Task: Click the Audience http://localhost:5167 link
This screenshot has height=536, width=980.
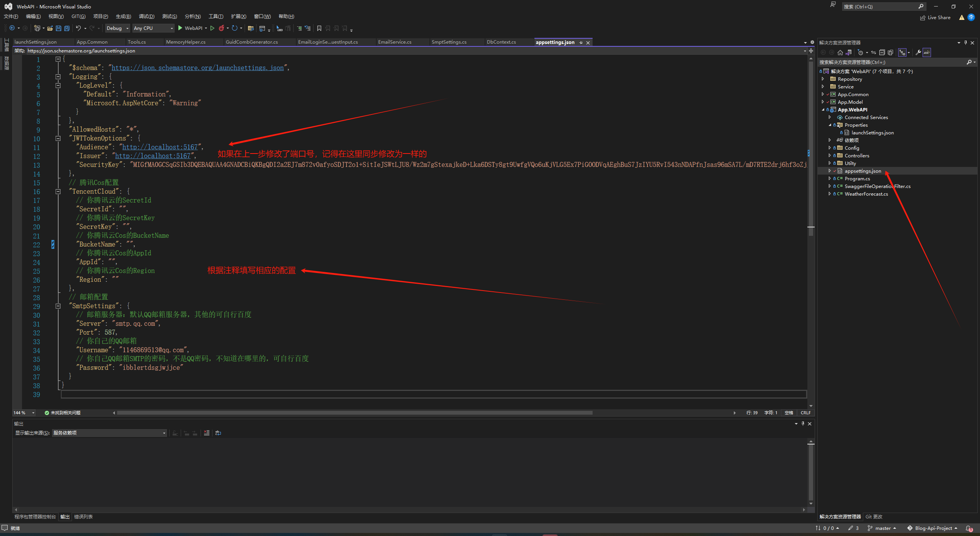Action: pos(160,147)
